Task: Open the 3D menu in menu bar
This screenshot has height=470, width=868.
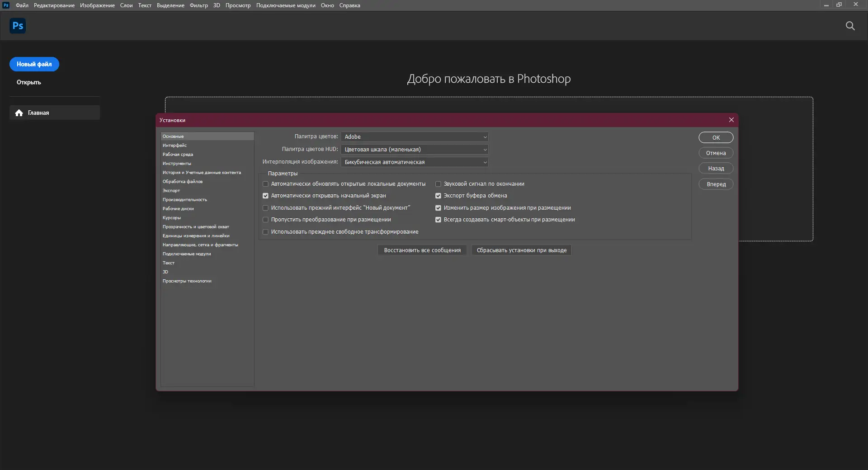Action: click(217, 5)
